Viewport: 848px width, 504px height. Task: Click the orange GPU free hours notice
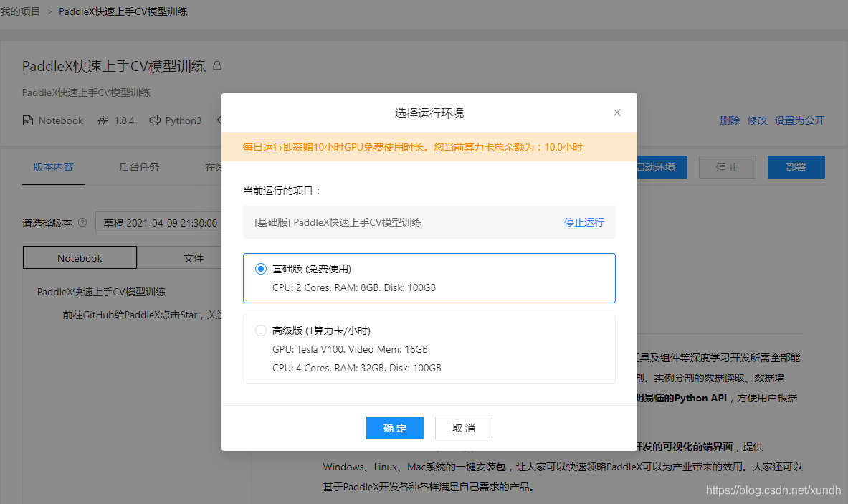coord(429,146)
